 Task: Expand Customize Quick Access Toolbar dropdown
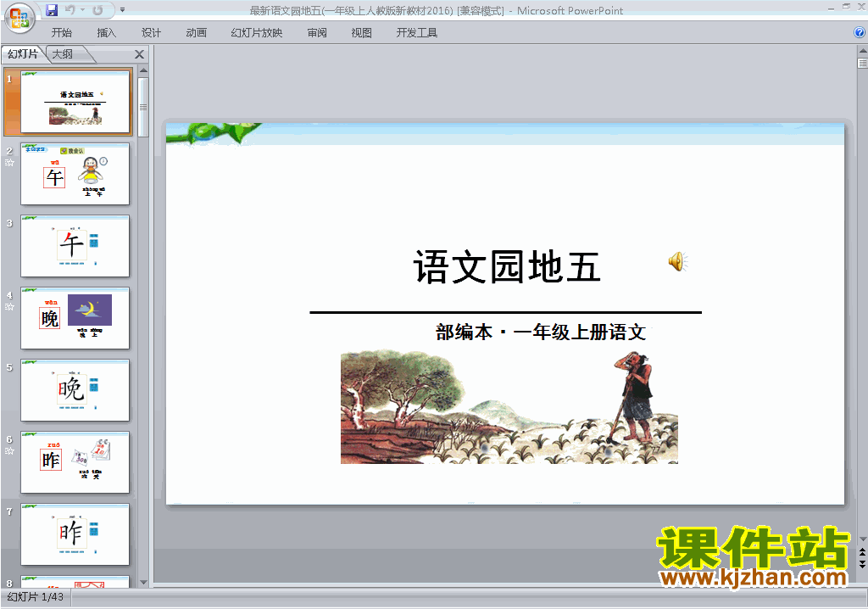(x=122, y=10)
